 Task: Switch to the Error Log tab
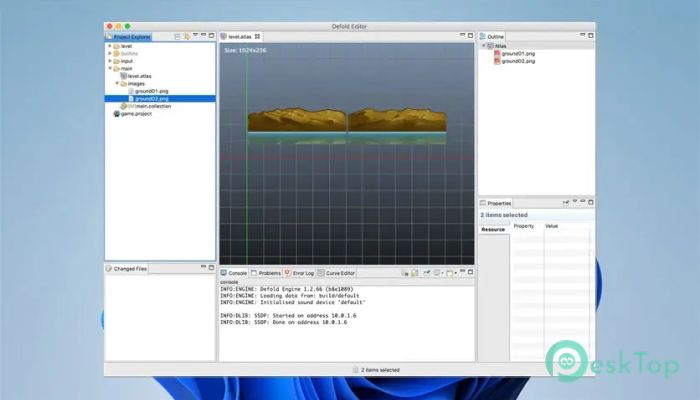[x=299, y=273]
